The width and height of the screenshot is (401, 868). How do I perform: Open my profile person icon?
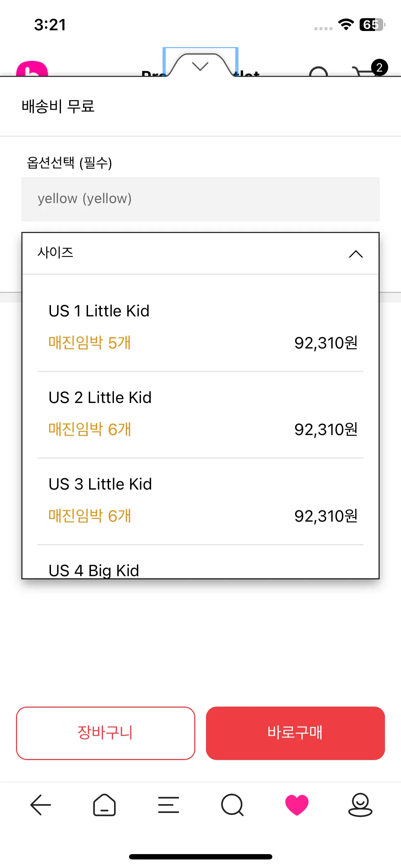pos(360,805)
